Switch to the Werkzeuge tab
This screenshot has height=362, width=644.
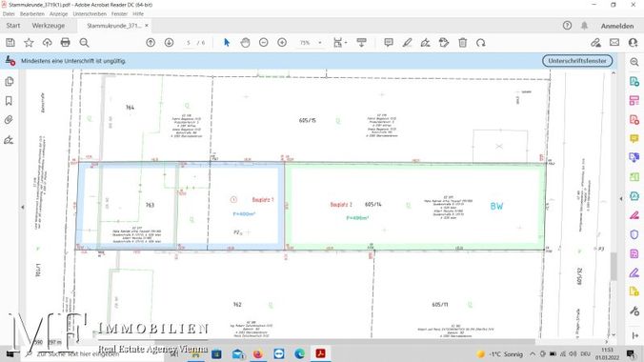49,26
